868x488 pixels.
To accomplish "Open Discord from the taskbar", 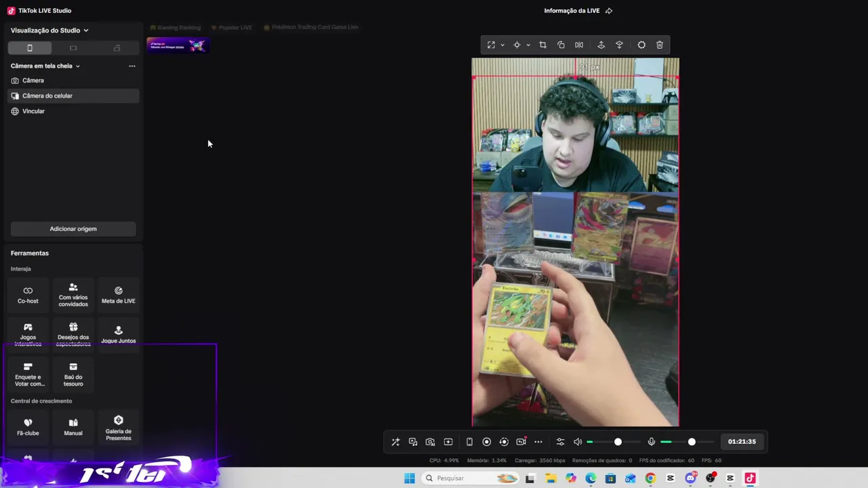I will point(690,479).
